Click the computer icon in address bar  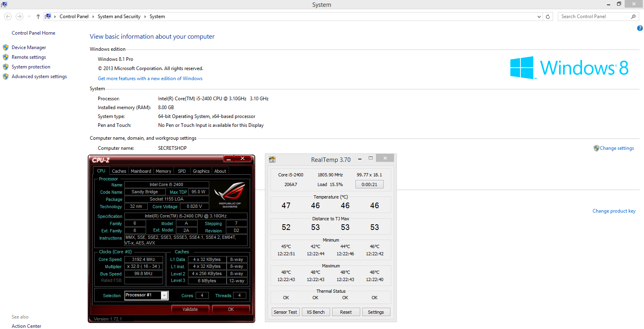(x=48, y=17)
